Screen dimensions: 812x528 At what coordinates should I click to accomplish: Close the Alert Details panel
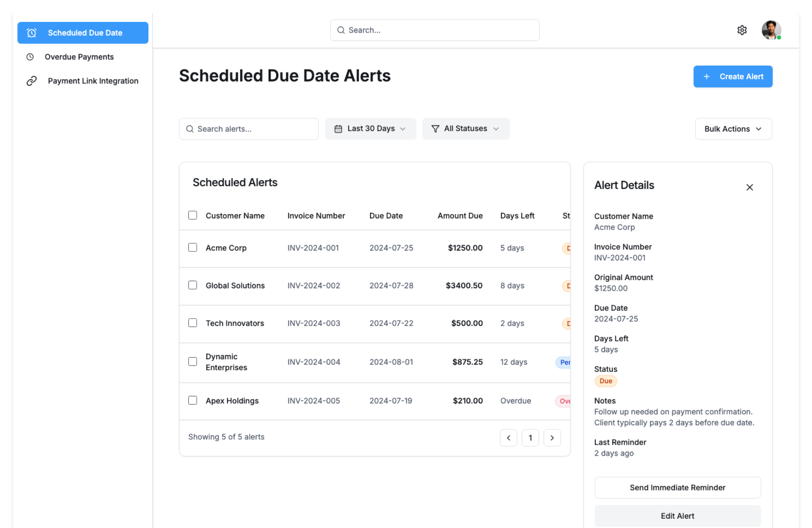point(749,187)
